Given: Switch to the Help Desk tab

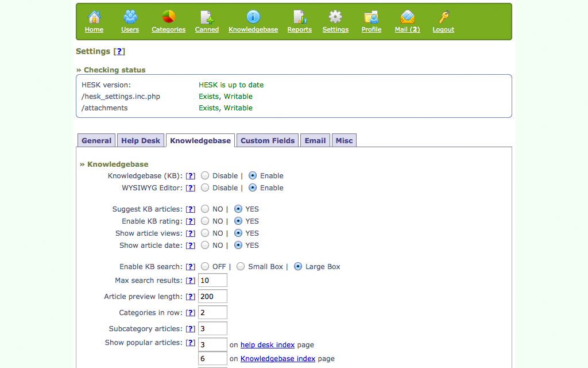Looking at the screenshot, I should (141, 141).
